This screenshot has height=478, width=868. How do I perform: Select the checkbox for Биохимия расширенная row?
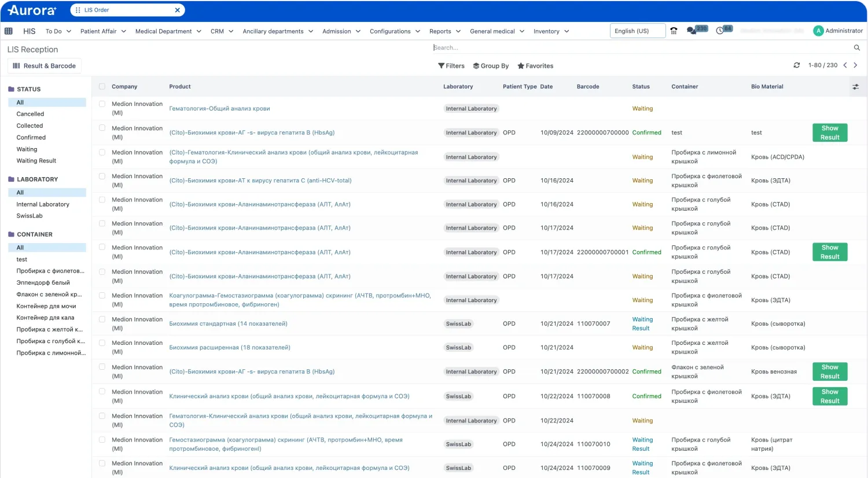click(102, 343)
